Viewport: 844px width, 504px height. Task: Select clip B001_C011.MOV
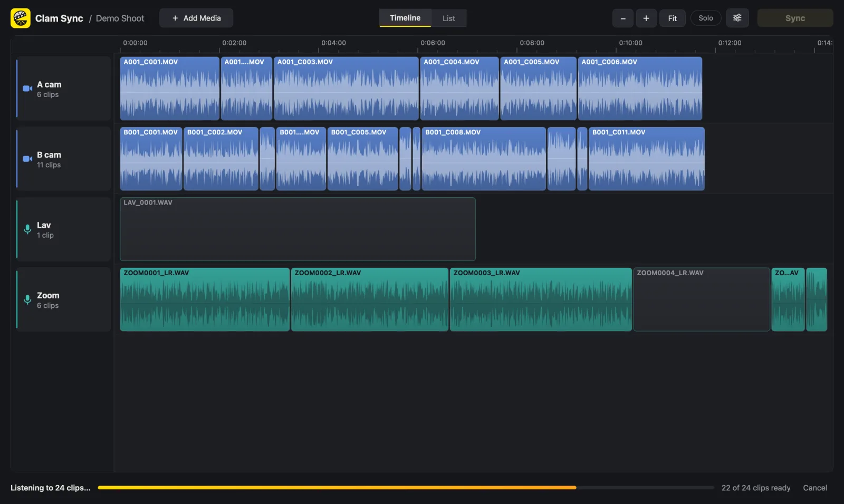(647, 159)
